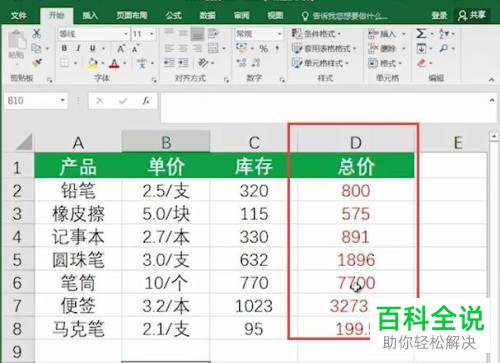Click the phonetic guide (文) icon
500x363 pixels.
pos(142,63)
